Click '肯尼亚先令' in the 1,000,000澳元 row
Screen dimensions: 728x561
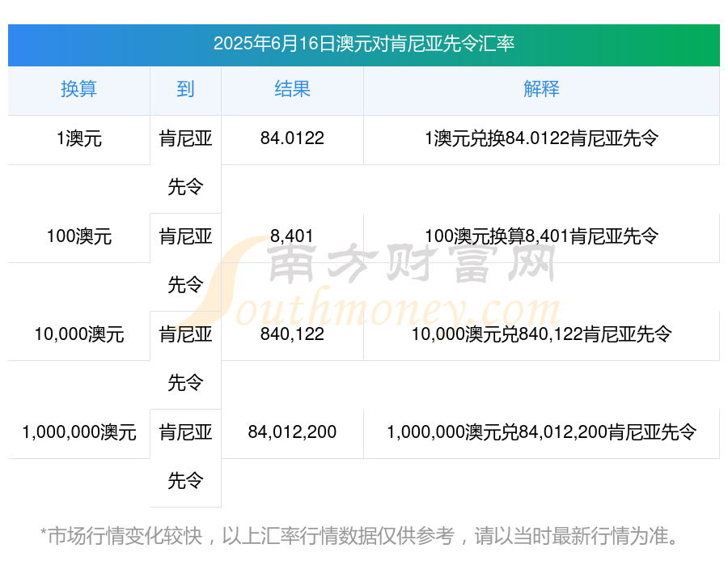tap(185, 457)
